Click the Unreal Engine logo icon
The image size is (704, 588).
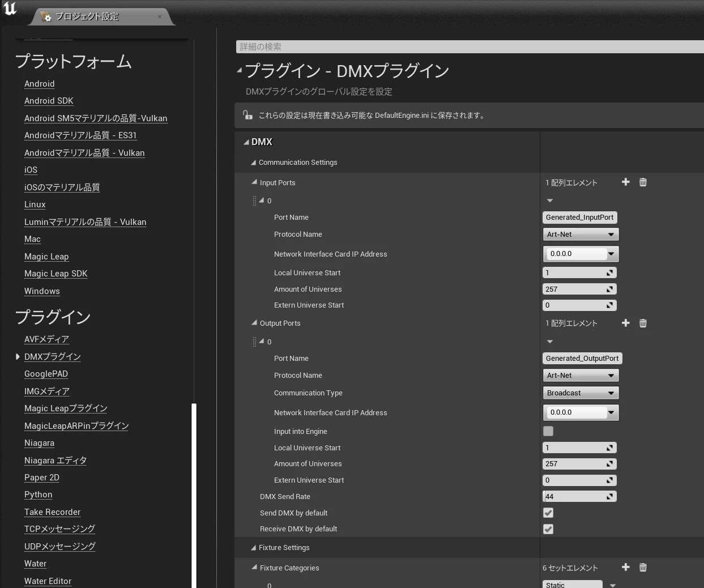click(x=10, y=8)
